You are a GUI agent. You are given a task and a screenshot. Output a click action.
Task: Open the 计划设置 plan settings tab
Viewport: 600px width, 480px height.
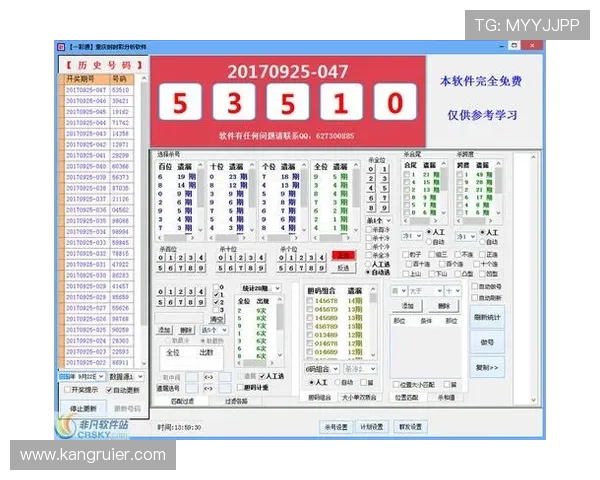370,426
